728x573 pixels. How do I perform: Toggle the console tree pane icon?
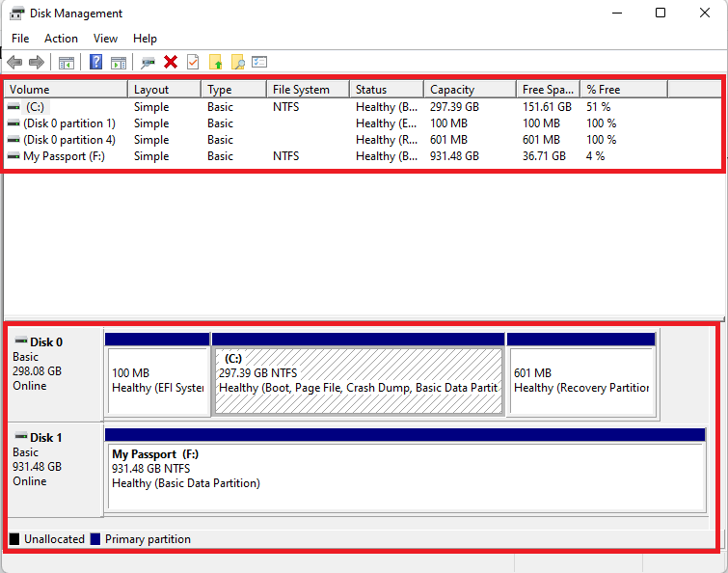pos(66,63)
